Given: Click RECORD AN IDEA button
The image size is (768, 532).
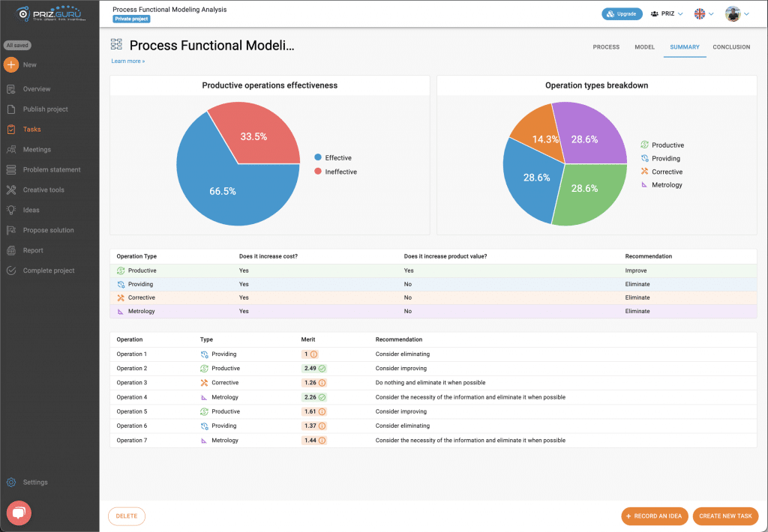Looking at the screenshot, I should pos(654,516).
